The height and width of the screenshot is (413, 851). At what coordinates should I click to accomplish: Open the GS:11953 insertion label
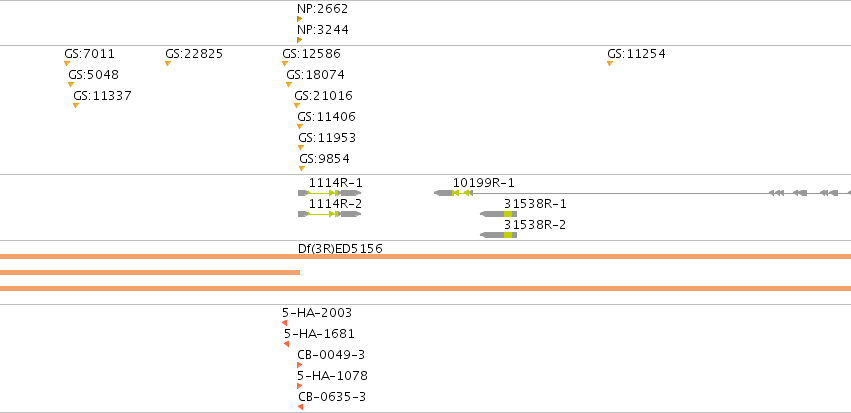(327, 138)
